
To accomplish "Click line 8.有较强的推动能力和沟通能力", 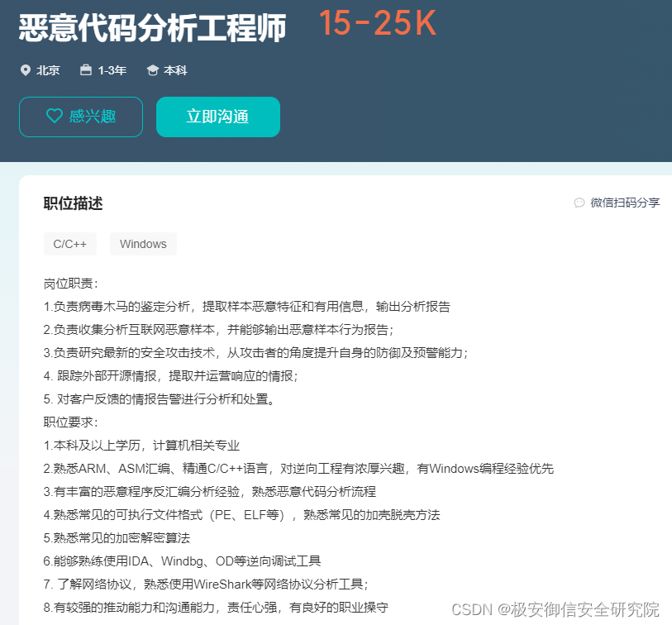I will [216, 608].
